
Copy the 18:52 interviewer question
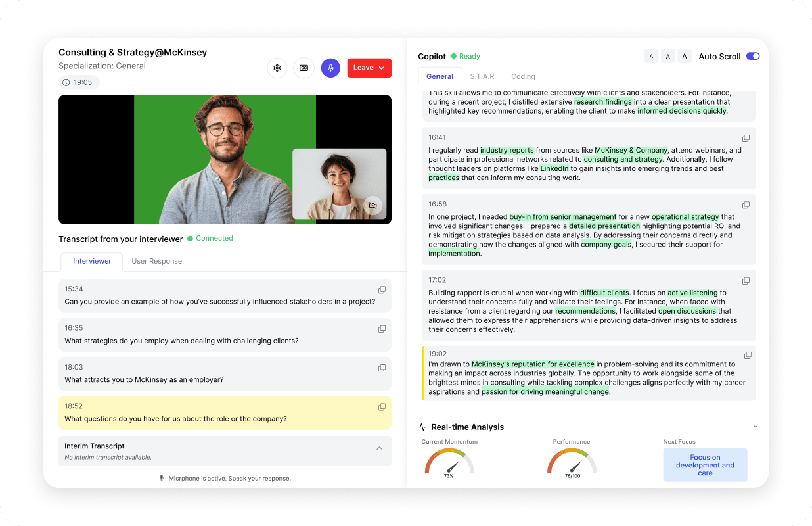382,407
